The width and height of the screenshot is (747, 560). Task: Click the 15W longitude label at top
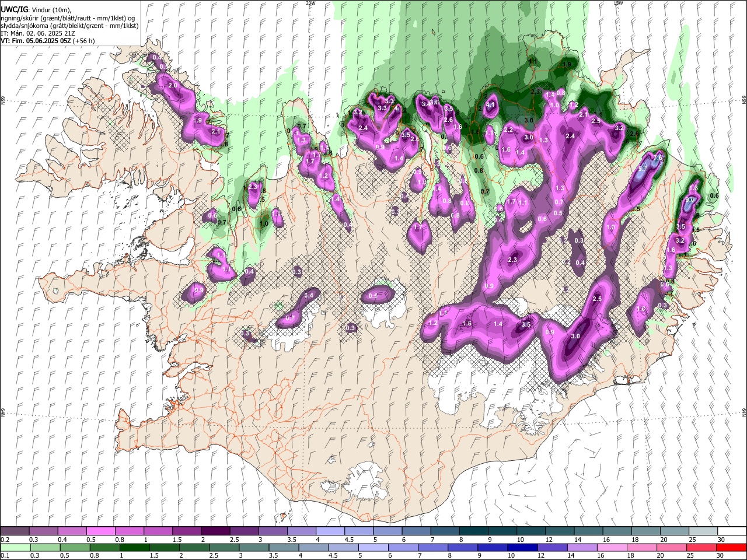coord(619,3)
